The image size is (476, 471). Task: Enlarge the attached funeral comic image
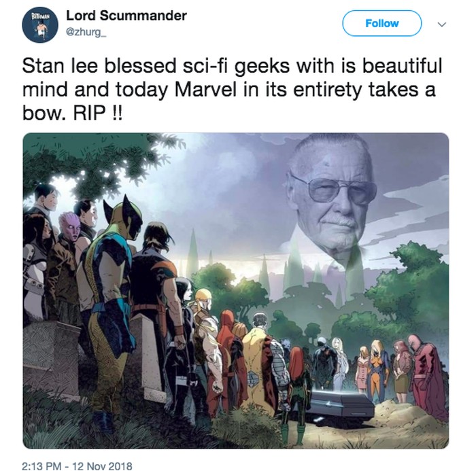[236, 290]
